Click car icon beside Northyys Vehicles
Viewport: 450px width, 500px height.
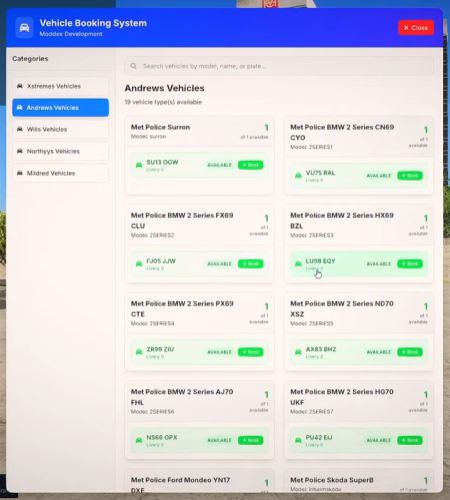[x=20, y=151]
